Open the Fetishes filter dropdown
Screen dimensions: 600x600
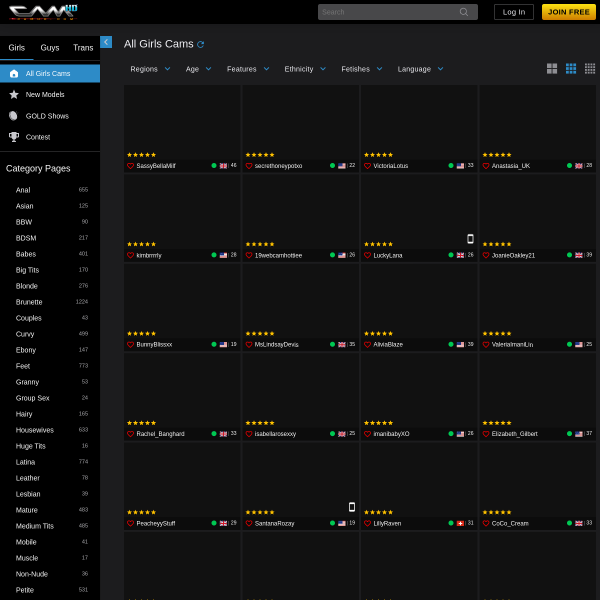click(362, 69)
